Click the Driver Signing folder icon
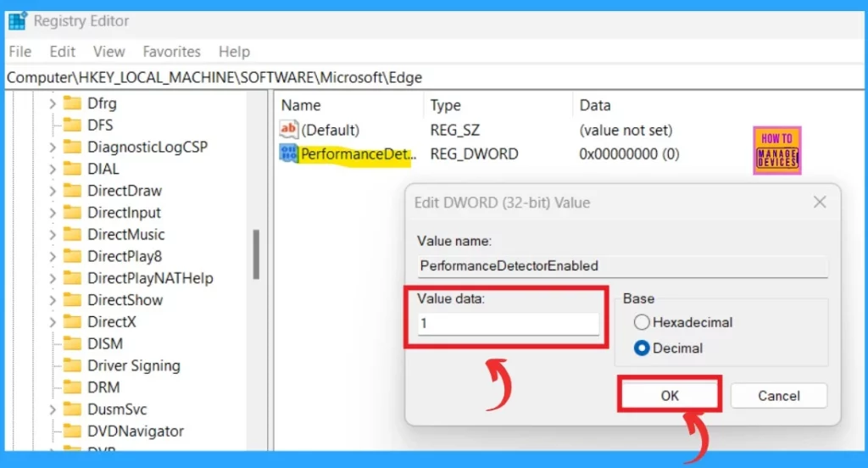This screenshot has height=468, width=868. 72,365
